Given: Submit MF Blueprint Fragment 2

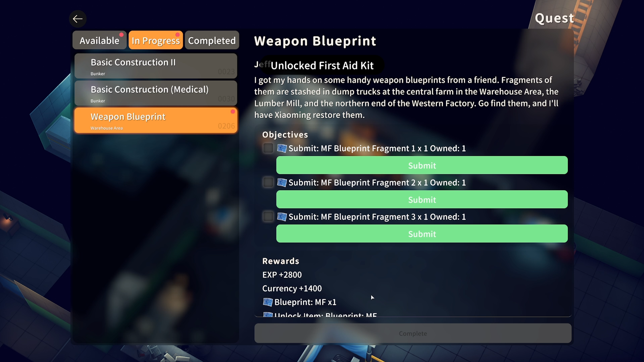Looking at the screenshot, I should [x=422, y=199].
